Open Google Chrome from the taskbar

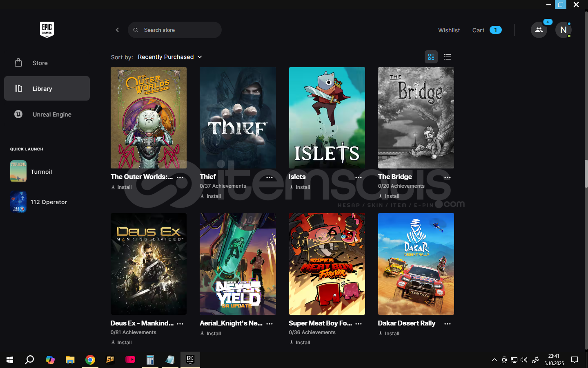[x=90, y=360]
